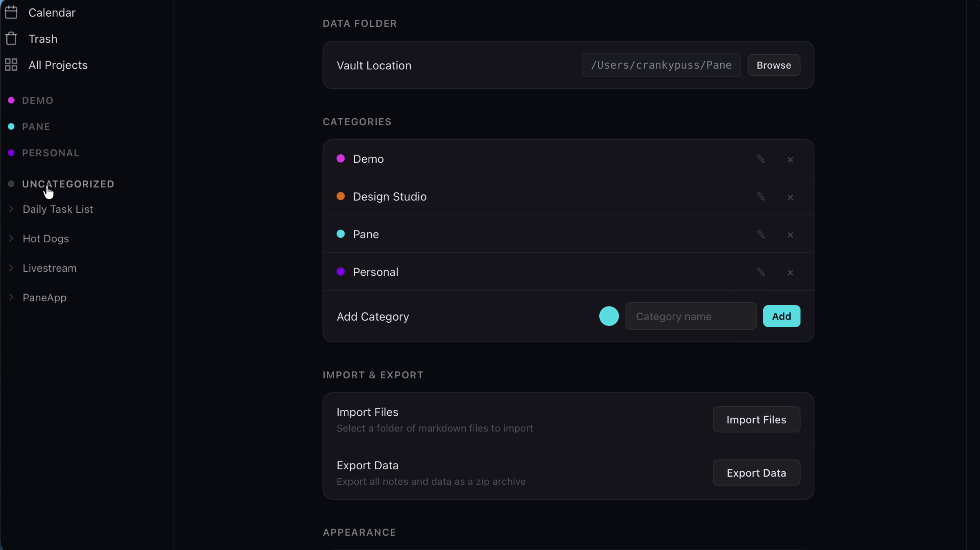Open the Calendar view icon
Screen dimensions: 980x550
[x=12, y=12]
